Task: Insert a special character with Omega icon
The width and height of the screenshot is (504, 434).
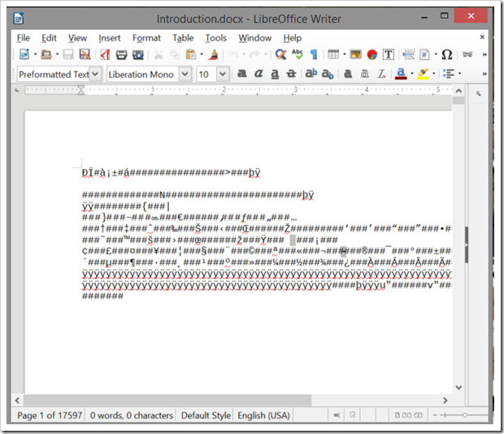Action: click(446, 55)
